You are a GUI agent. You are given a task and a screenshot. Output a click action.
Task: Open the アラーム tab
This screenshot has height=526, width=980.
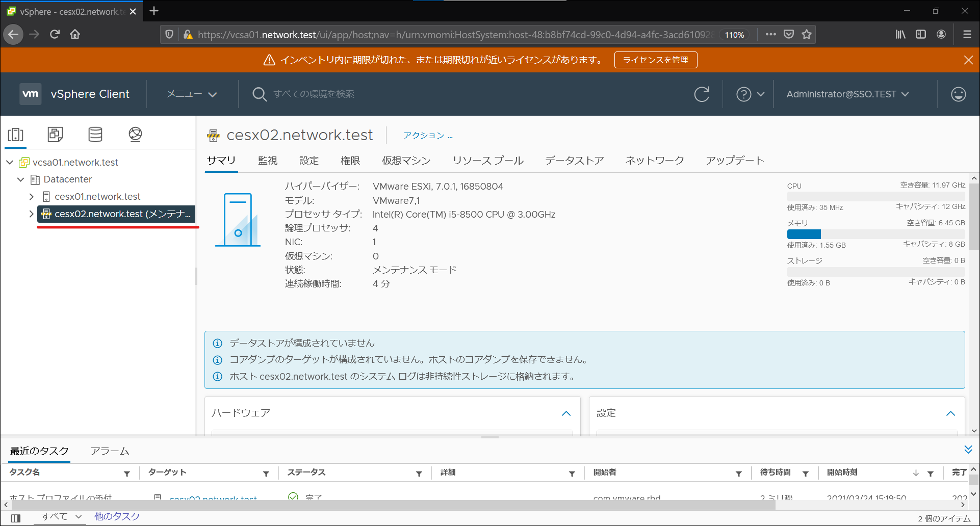coord(110,451)
